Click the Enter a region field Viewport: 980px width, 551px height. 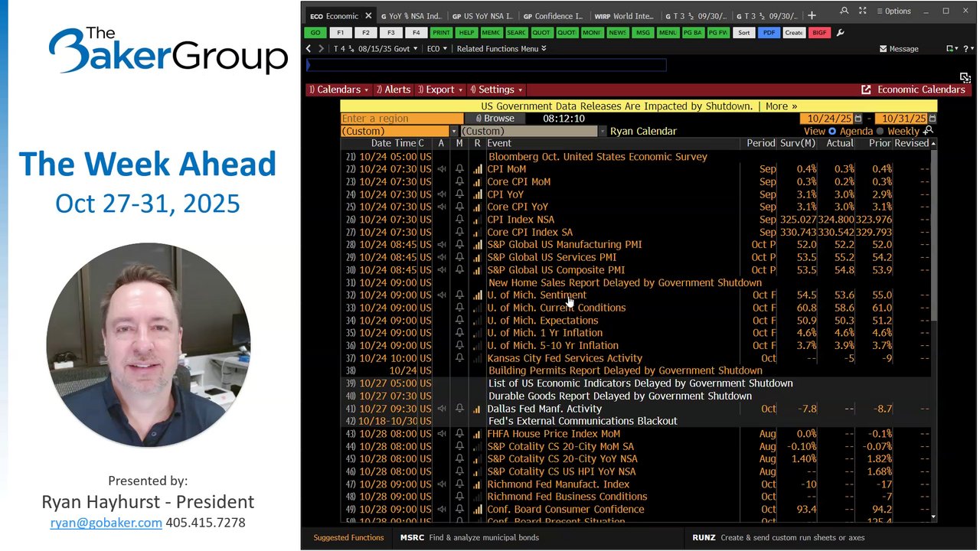click(x=402, y=119)
